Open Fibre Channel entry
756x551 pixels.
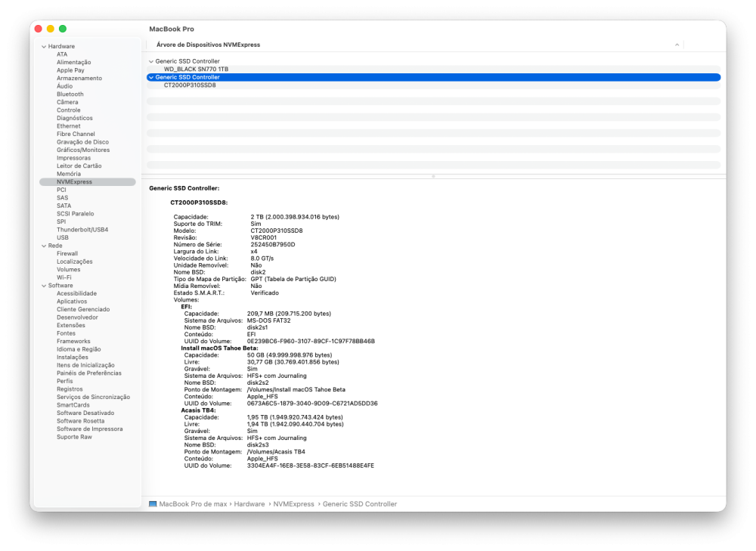tap(76, 134)
